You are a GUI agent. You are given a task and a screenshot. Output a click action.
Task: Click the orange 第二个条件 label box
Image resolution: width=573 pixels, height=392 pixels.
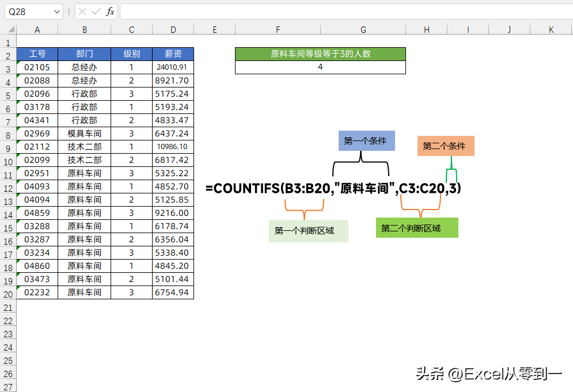(x=445, y=146)
